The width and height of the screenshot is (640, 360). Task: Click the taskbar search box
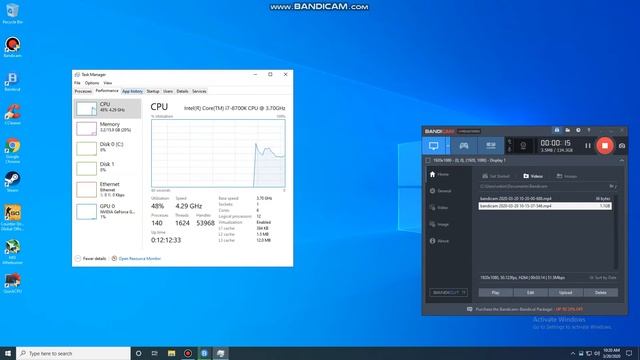coord(73,353)
